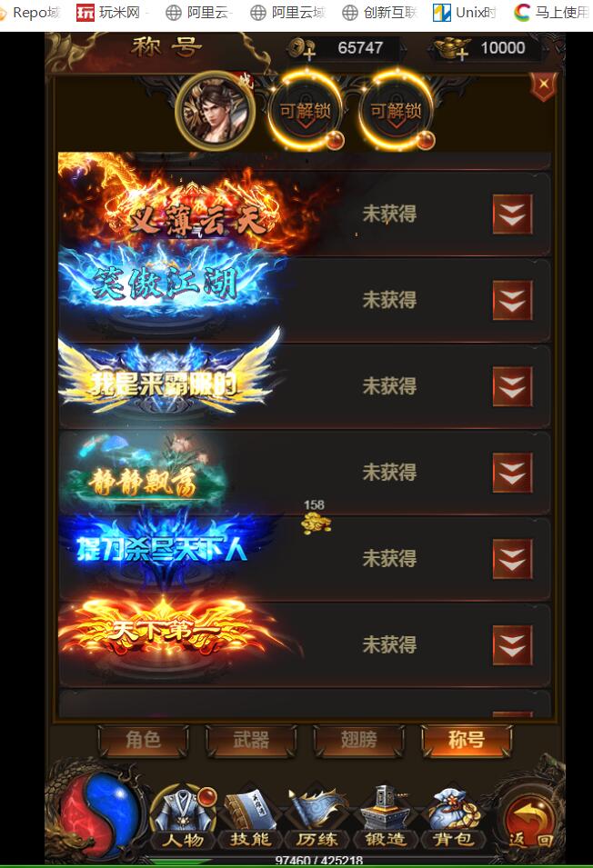593x868 pixels.
Task: Select the character portrait avatar
Action: (x=216, y=111)
